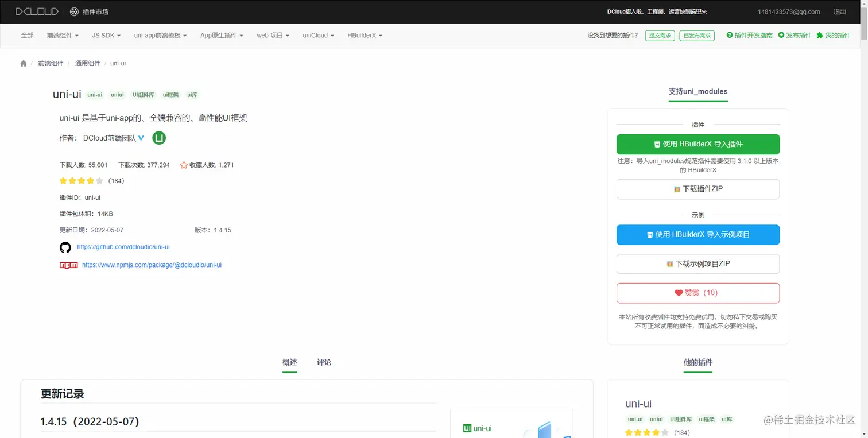Click the first rating star under download stats
Viewport: 868px width, 438px height.
point(63,181)
